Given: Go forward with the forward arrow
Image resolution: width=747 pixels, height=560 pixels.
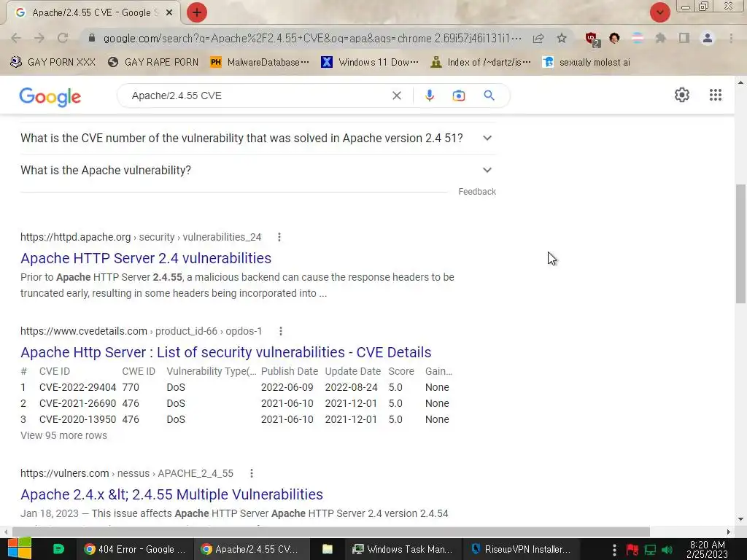Looking at the screenshot, I should tap(39, 38).
